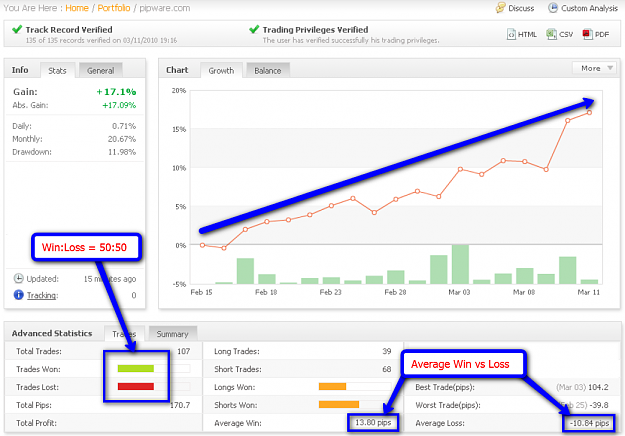This screenshot has height=436, width=625.
Task: Click the HTML export file icon
Action: pos(511,34)
